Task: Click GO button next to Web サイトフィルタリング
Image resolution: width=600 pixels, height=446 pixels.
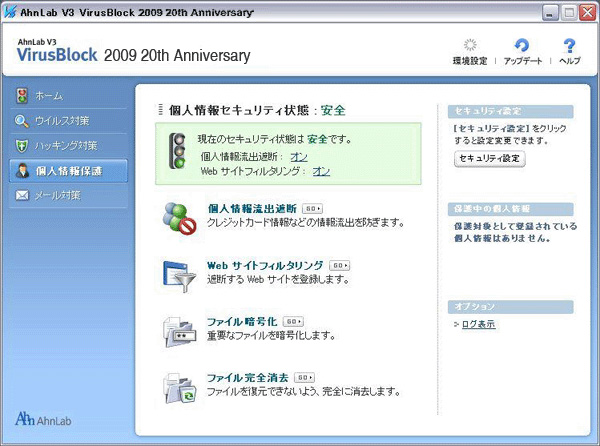Action: coord(339,265)
